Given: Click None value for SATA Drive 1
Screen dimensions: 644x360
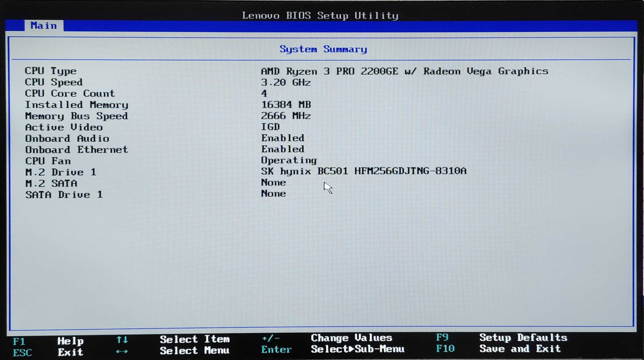Looking at the screenshot, I should 273,194.
